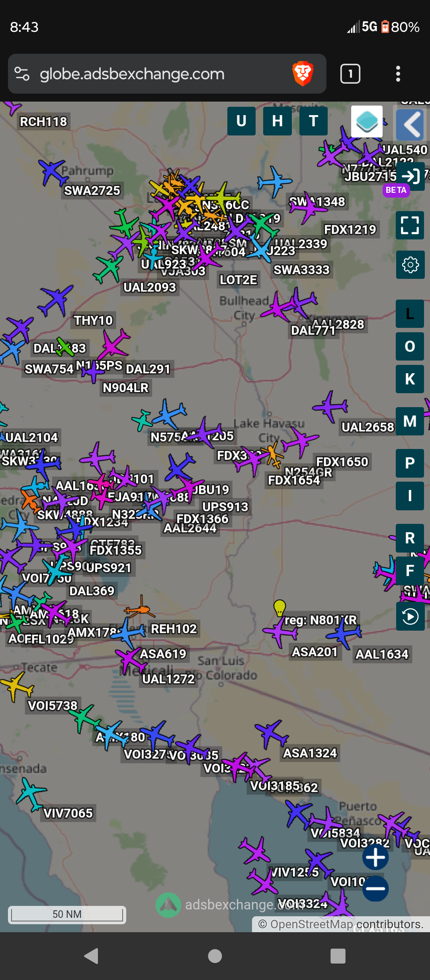Select the yellow balloon N801XR
Viewport: 430px width, 980px height.
point(279,608)
